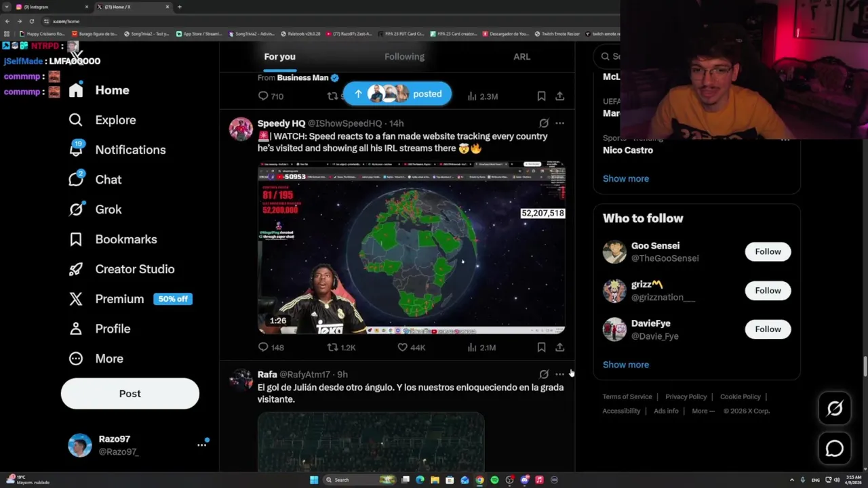Follow DavieFye
868x488 pixels.
click(x=768, y=329)
